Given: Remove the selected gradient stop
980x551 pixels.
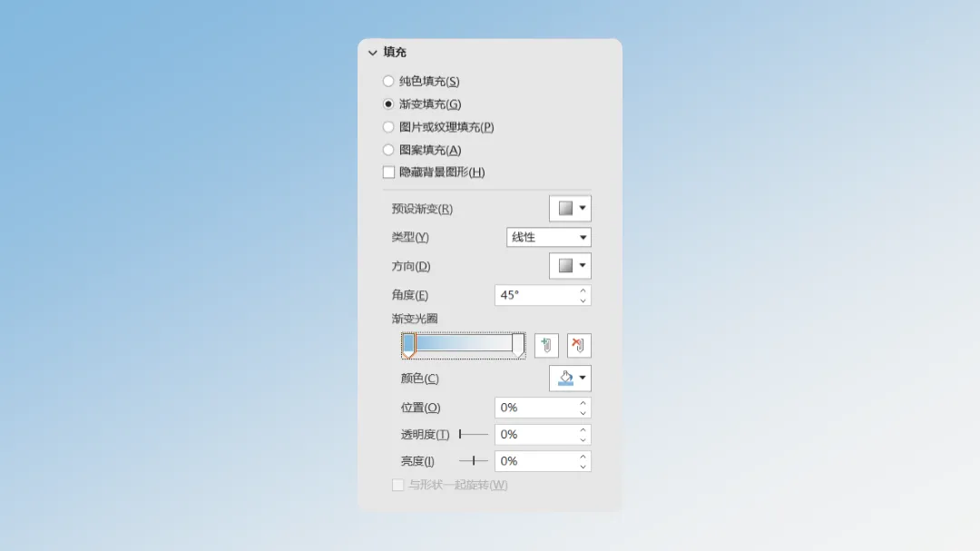Looking at the screenshot, I should pyautogui.click(x=579, y=345).
